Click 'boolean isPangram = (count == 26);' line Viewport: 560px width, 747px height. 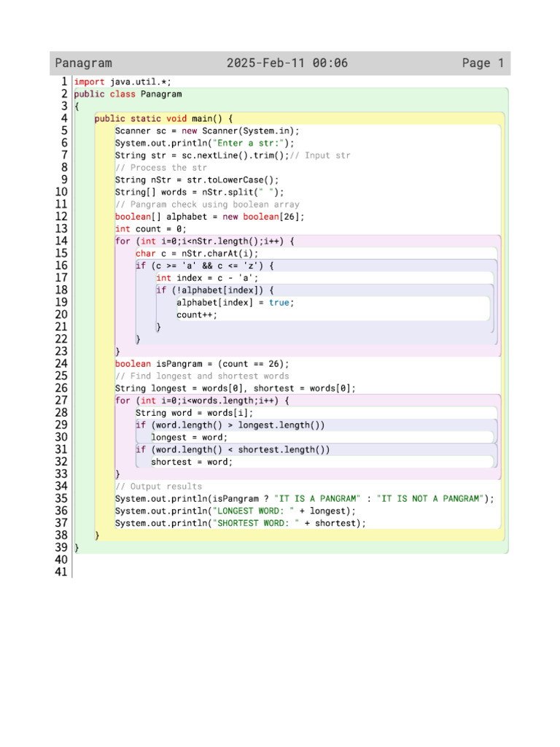[202, 364]
